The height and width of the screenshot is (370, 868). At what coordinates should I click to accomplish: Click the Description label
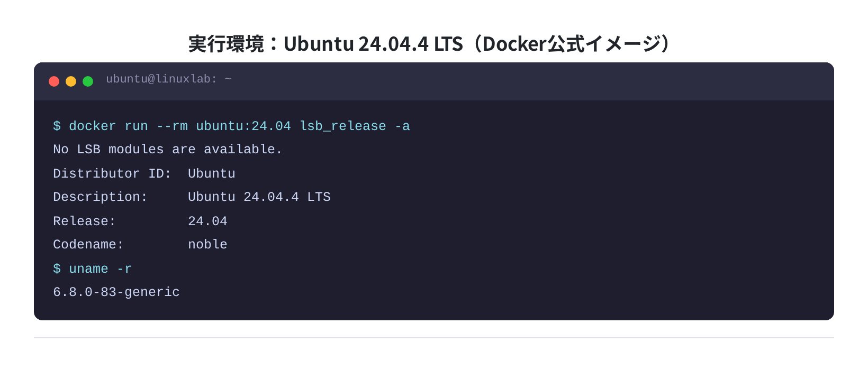click(x=100, y=197)
